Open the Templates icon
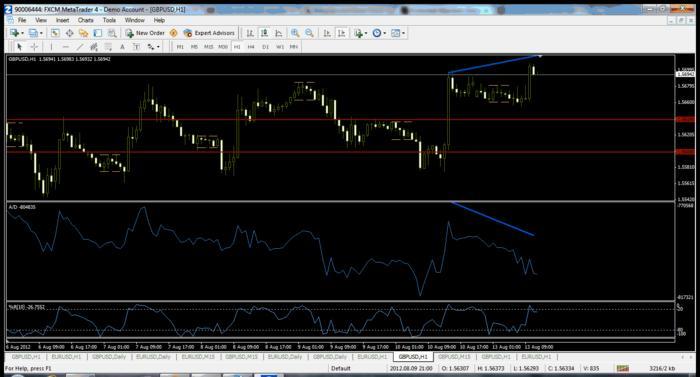 click(396, 33)
